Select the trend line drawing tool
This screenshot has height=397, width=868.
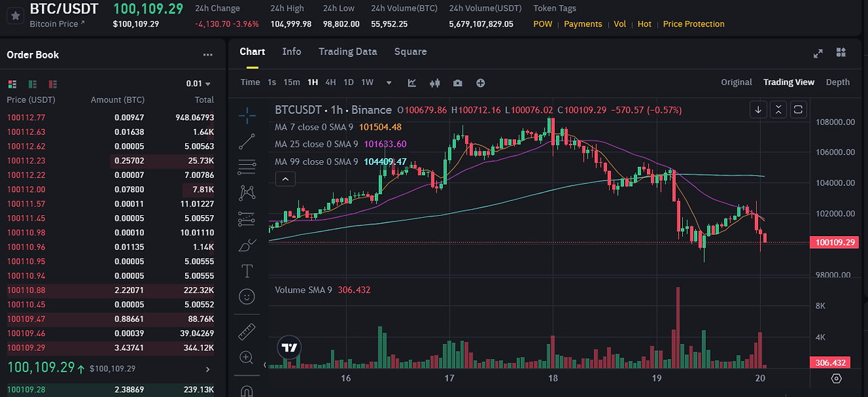(247, 141)
